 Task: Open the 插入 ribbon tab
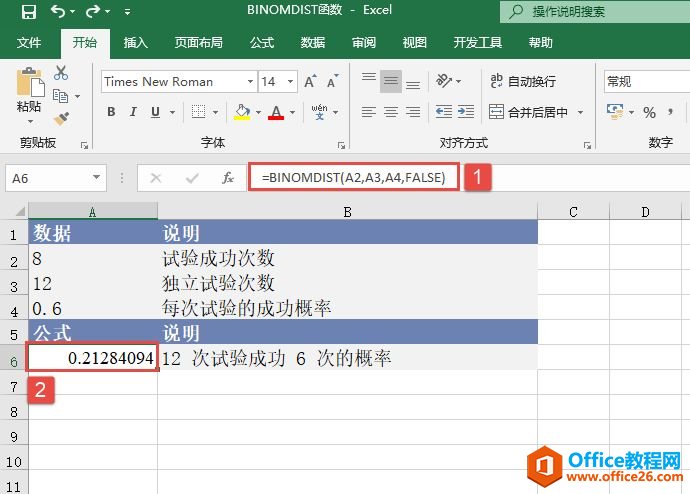point(135,43)
